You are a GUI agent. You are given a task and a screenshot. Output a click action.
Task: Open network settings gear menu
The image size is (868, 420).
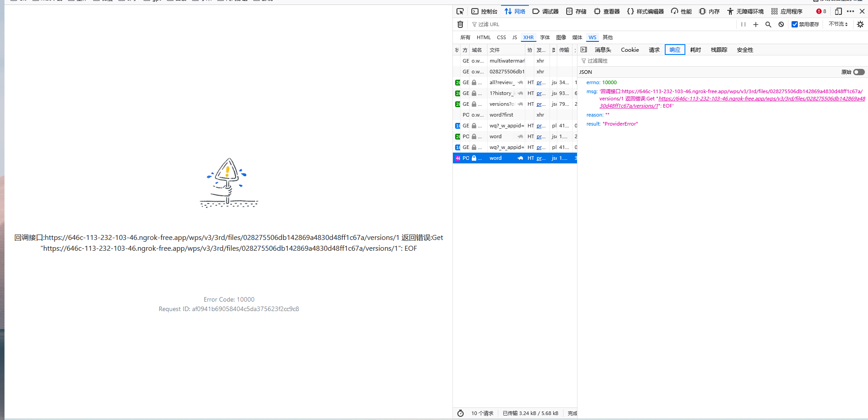[860, 24]
